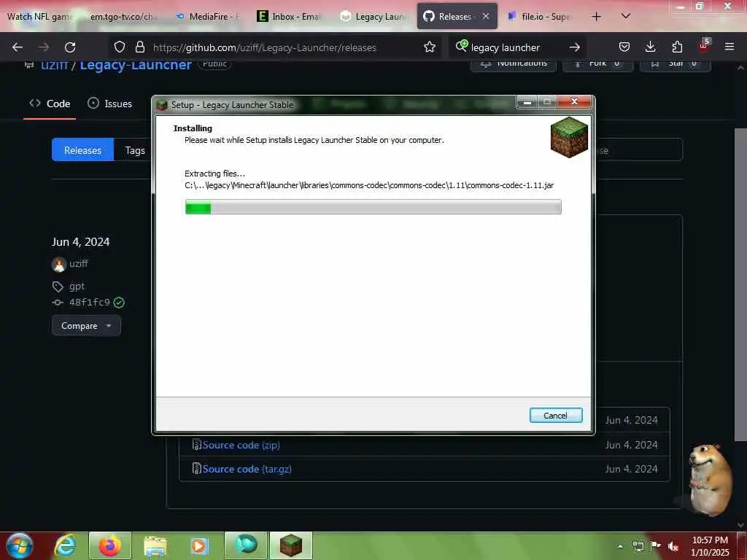Open the Legacy-Launcher repository link
Viewport: 747px width, 560px height.
click(x=135, y=64)
